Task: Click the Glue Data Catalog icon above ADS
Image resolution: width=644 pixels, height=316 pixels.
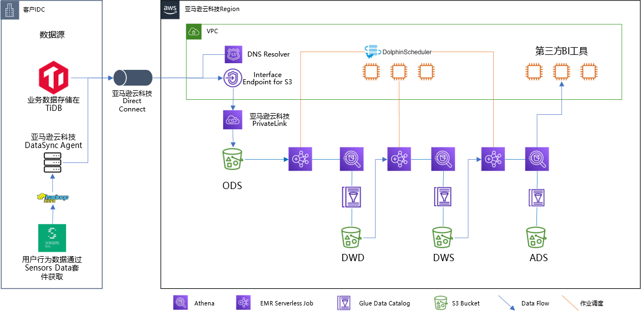Action: tap(537, 197)
